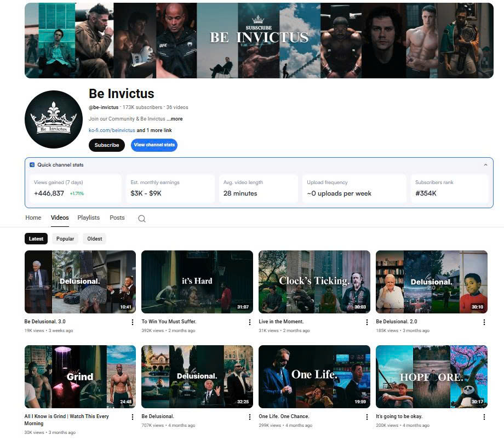Click the Quick channel stats logo icon
Image resolution: width=504 pixels, height=440 pixels.
click(32, 165)
